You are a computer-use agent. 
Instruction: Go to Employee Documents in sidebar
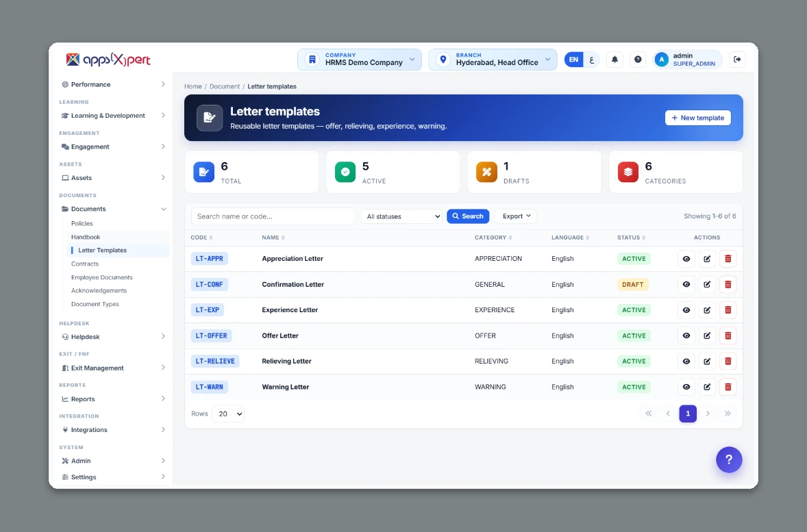(102, 277)
